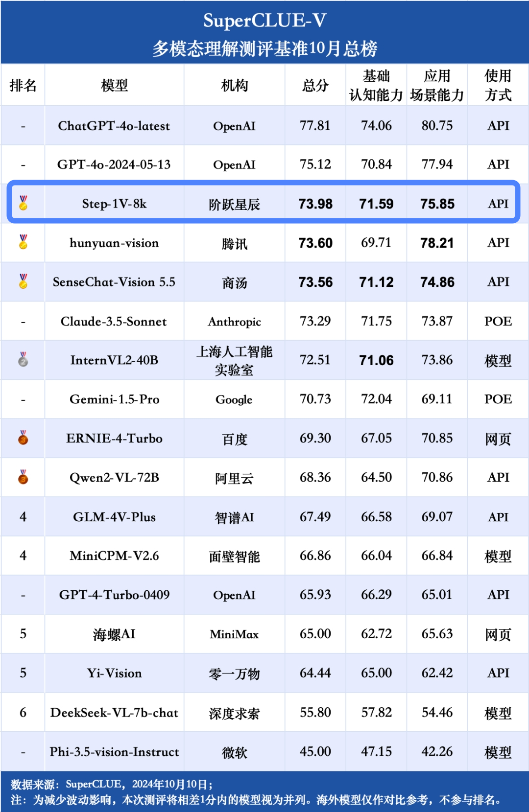Image resolution: width=529 pixels, height=812 pixels.
Task: Click the 百度 organization cell
Action: click(x=234, y=439)
